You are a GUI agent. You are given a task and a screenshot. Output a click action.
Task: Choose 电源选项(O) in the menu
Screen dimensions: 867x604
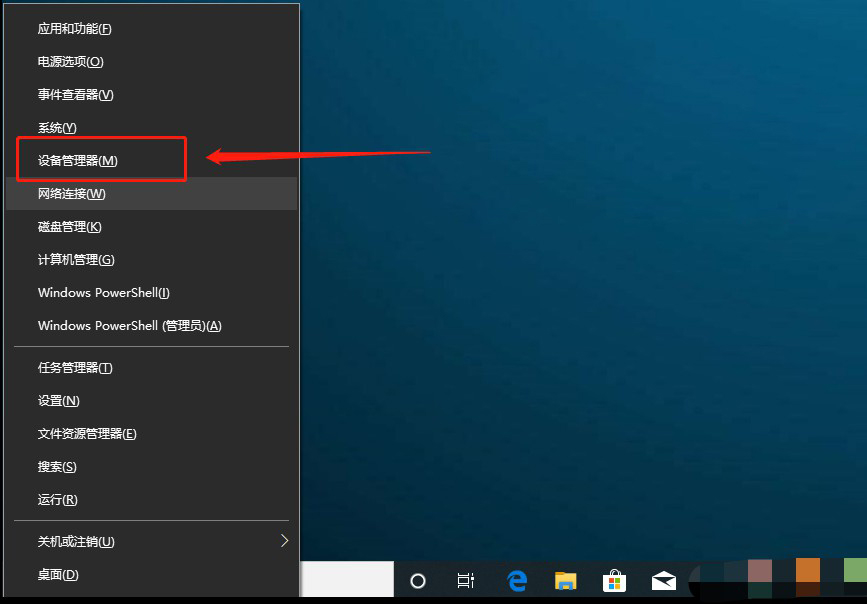pyautogui.click(x=71, y=62)
